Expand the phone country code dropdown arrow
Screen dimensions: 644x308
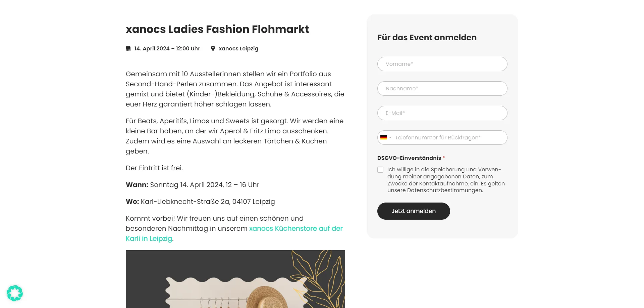[390, 137]
